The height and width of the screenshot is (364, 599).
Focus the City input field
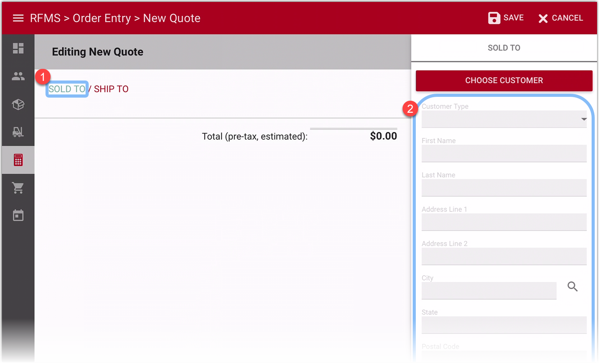pyautogui.click(x=489, y=290)
